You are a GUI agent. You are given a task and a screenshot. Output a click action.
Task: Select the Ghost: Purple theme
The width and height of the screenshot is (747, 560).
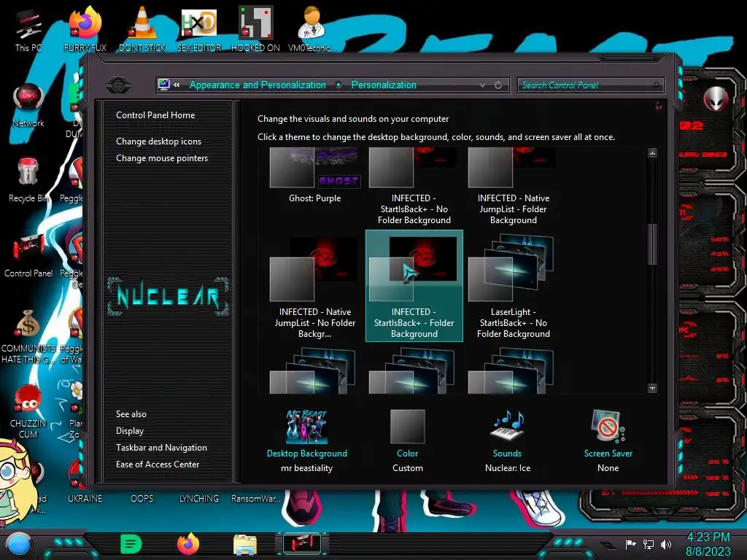314,175
